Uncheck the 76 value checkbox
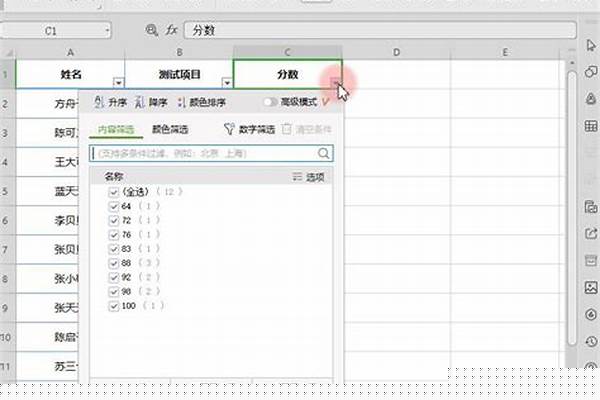Screen dimensions: 600x400 (114, 235)
